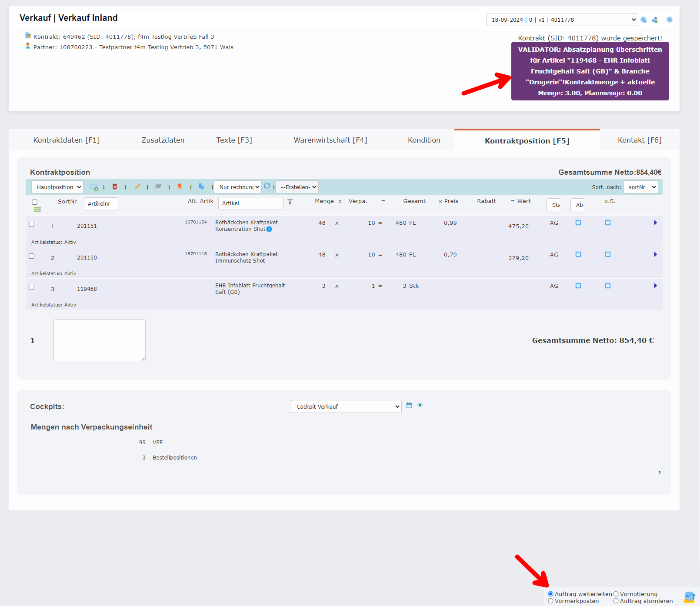Select the Vornotierung radio option
Screen dimensions: 700x606
(x=616, y=594)
